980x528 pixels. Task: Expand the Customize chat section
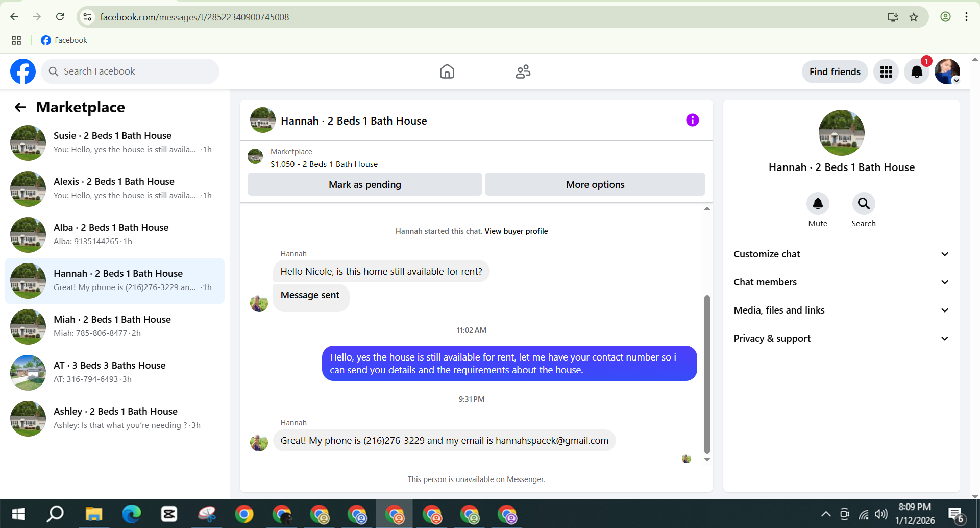[x=842, y=254]
